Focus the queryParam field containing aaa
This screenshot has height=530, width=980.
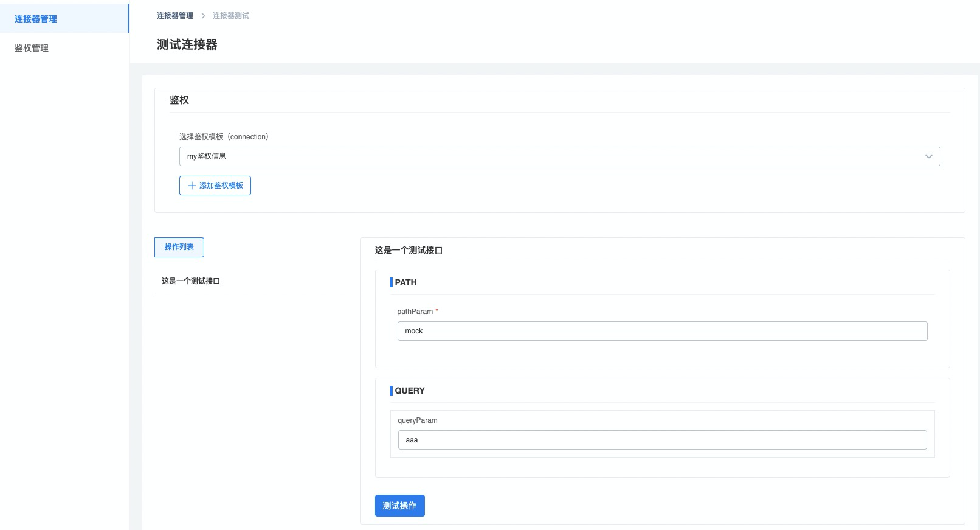click(661, 440)
